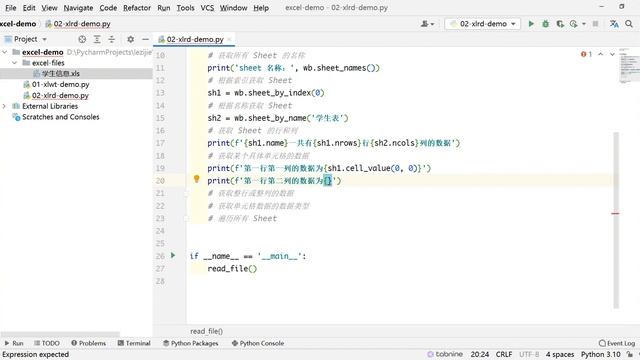Open Search Everywhere magnifier
This screenshot has width=640, height=360.
(x=629, y=24)
